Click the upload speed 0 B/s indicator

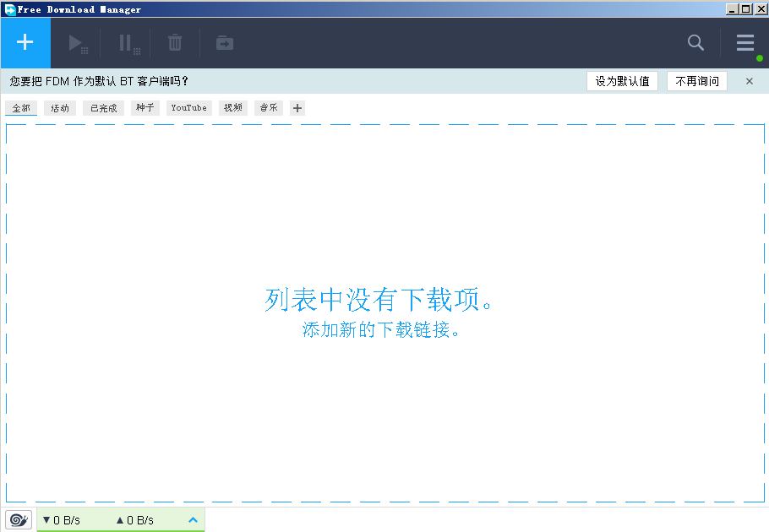tap(135, 519)
